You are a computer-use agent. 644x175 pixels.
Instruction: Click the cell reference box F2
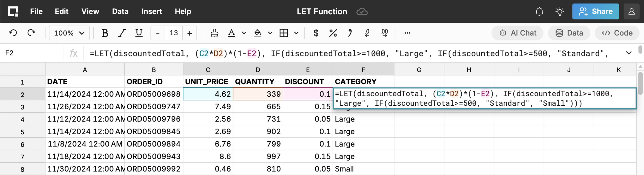[x=32, y=53]
